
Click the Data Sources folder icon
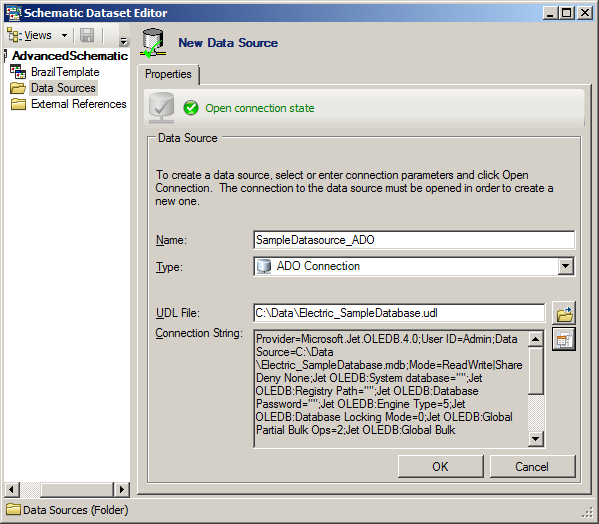pos(18,88)
